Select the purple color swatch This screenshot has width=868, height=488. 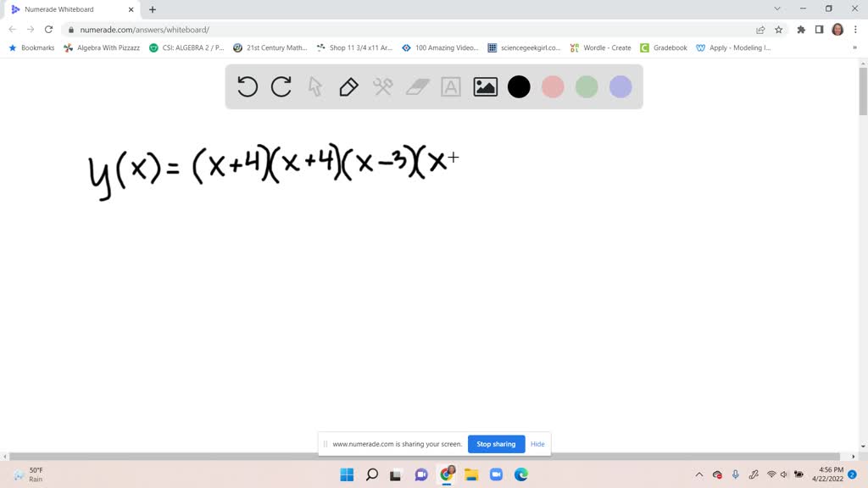[x=620, y=86]
